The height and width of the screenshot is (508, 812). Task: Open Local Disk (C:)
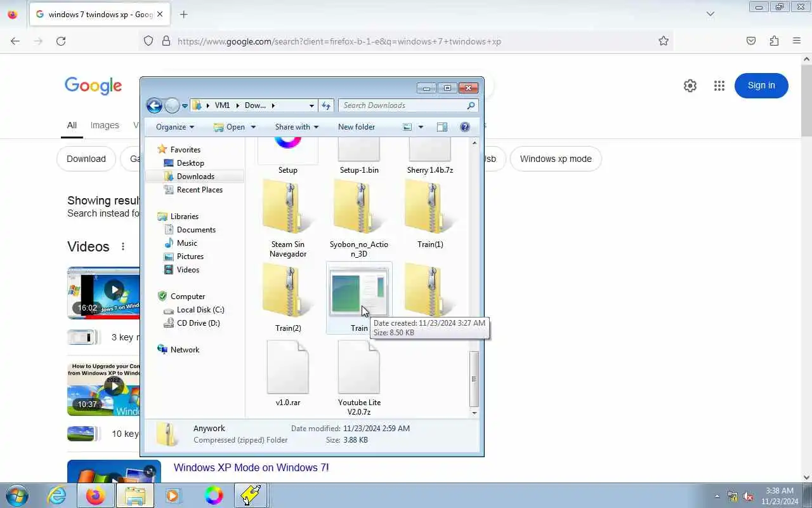pyautogui.click(x=200, y=310)
